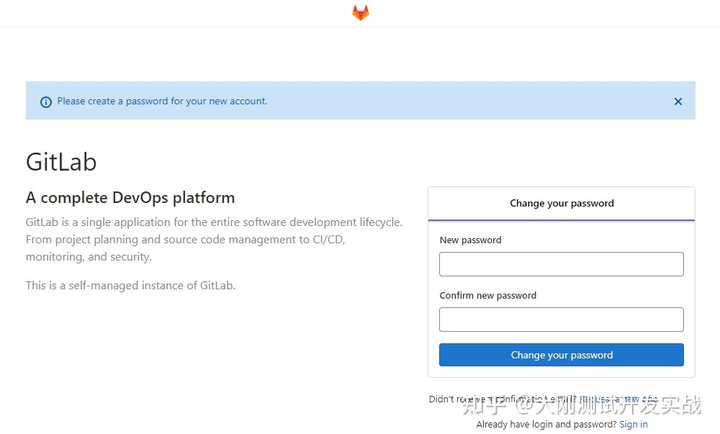This screenshot has width=720, height=434.
Task: Focus the New password field
Action: tap(561, 264)
